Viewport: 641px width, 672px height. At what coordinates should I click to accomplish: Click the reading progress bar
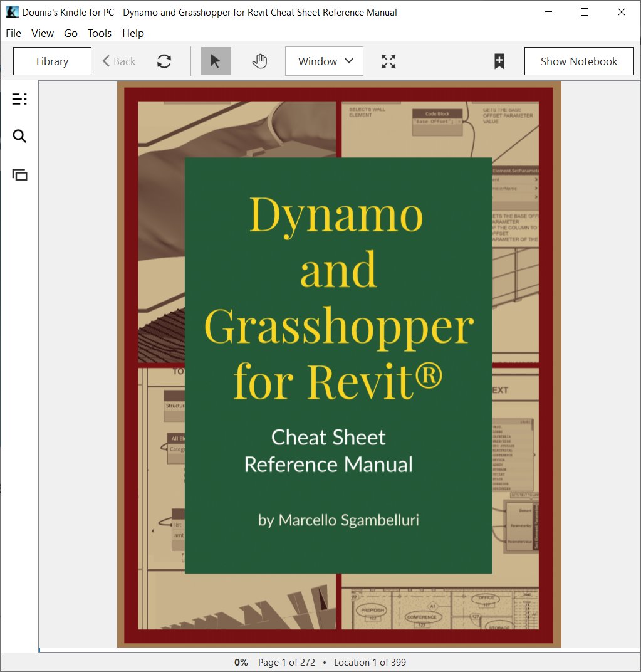tap(340, 651)
